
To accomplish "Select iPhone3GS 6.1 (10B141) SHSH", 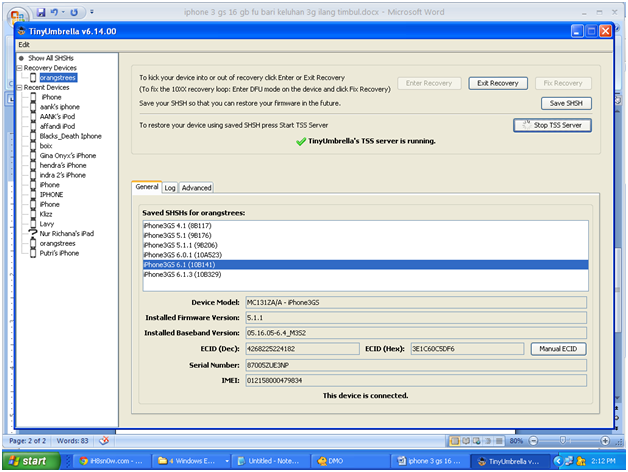I will coord(365,265).
